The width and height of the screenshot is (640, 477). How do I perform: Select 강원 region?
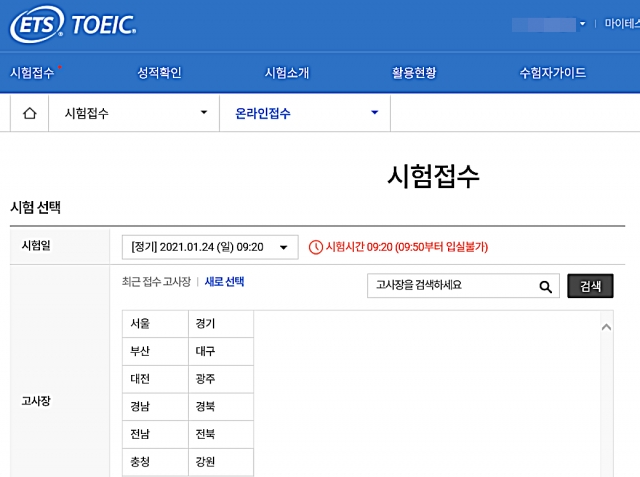(221, 462)
